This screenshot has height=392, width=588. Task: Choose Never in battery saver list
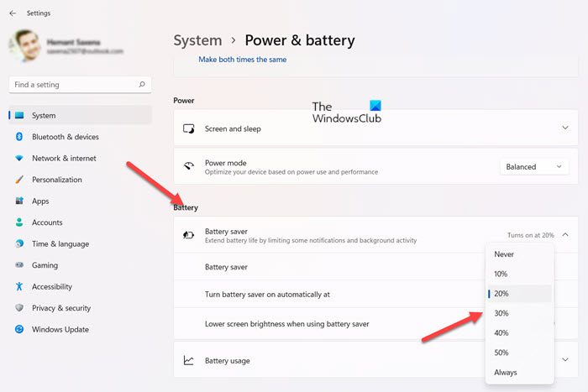tap(504, 254)
